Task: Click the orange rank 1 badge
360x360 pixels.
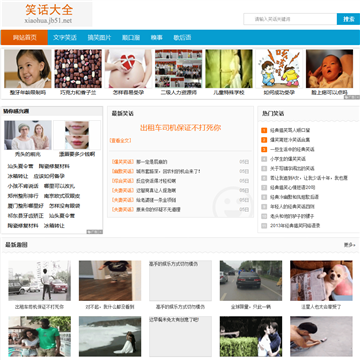Action: [264, 130]
